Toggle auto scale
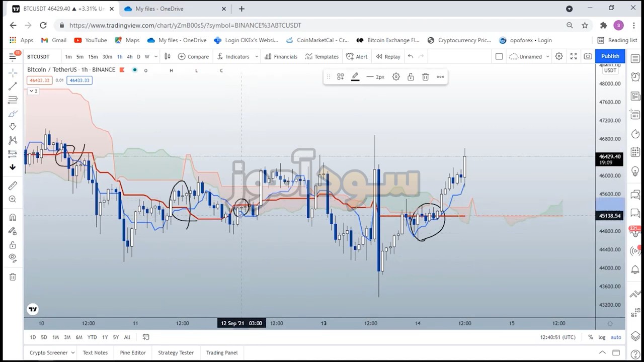The image size is (644, 362). [x=616, y=337]
